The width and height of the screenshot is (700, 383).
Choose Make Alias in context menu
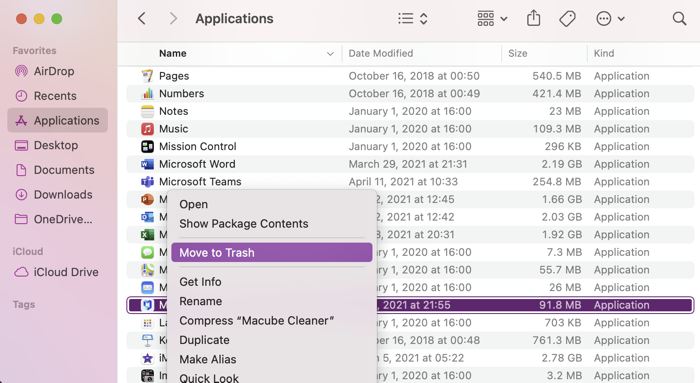[x=271, y=359]
